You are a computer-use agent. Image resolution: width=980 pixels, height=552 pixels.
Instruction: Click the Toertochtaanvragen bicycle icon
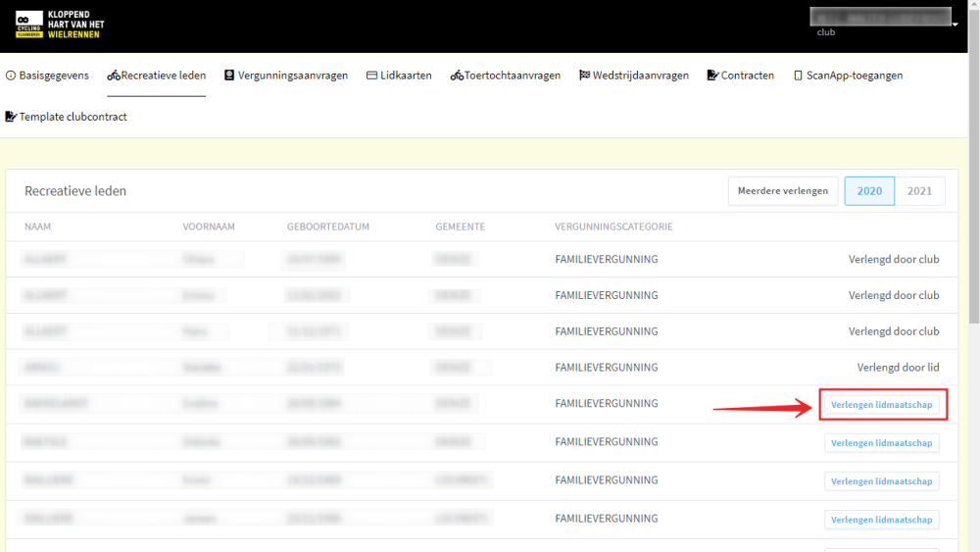[x=457, y=75]
